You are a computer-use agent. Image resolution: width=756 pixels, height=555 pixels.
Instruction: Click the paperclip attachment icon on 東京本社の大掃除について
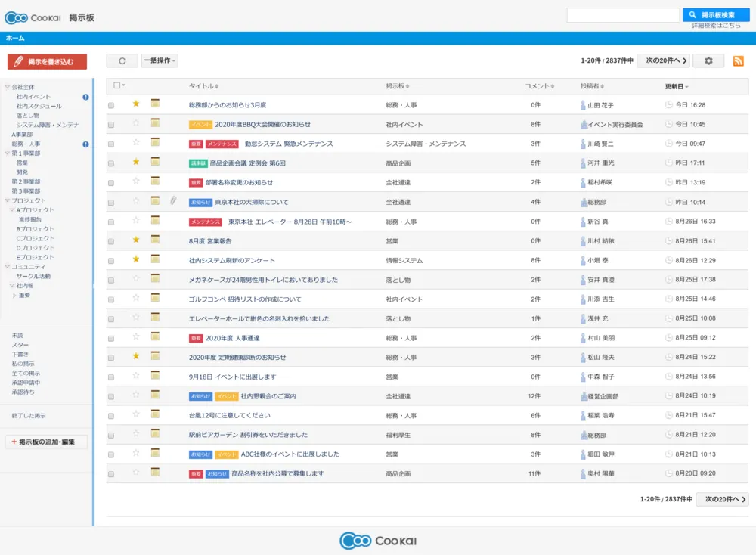(x=173, y=200)
